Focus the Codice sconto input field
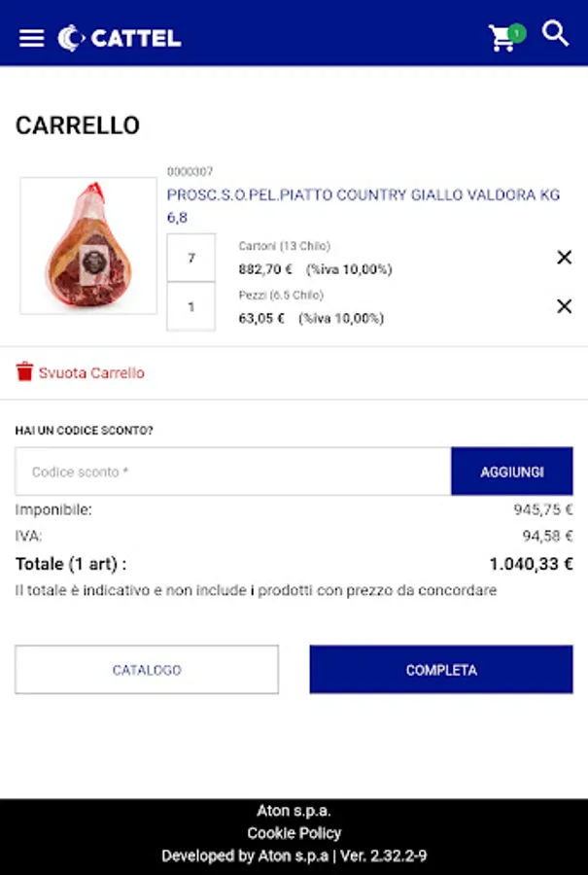 pyautogui.click(x=233, y=471)
